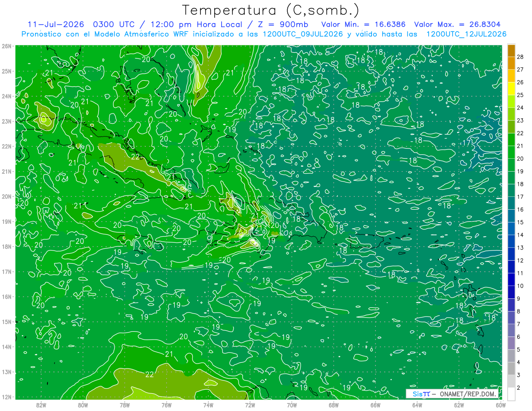Click the "5" label on the color scale
Screen dimensions: 532x411
coord(519,349)
